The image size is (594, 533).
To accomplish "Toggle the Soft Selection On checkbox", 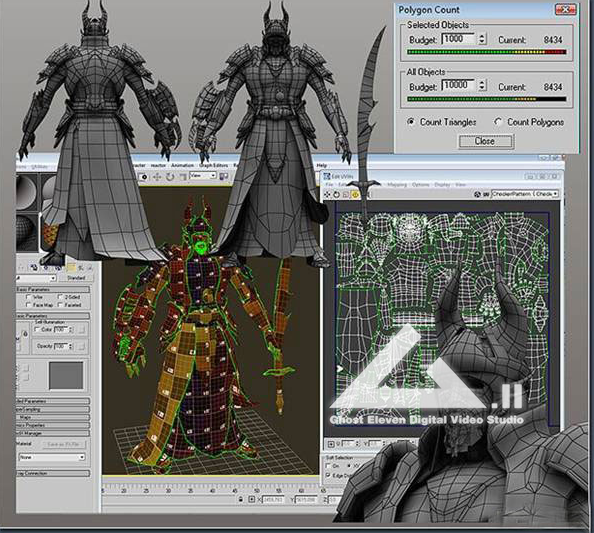I will pyautogui.click(x=328, y=466).
